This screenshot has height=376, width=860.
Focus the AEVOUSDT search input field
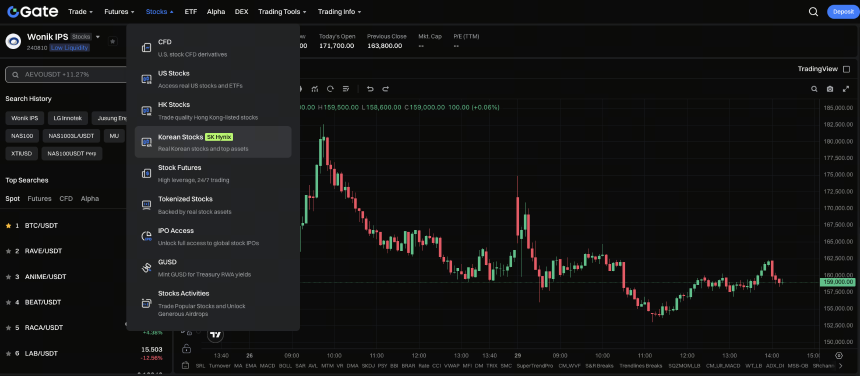pyautogui.click(x=66, y=75)
